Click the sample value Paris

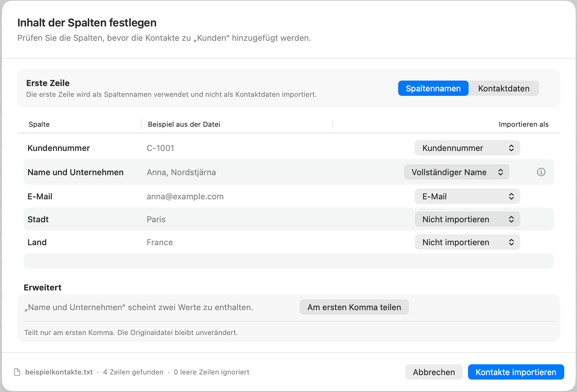(156, 219)
